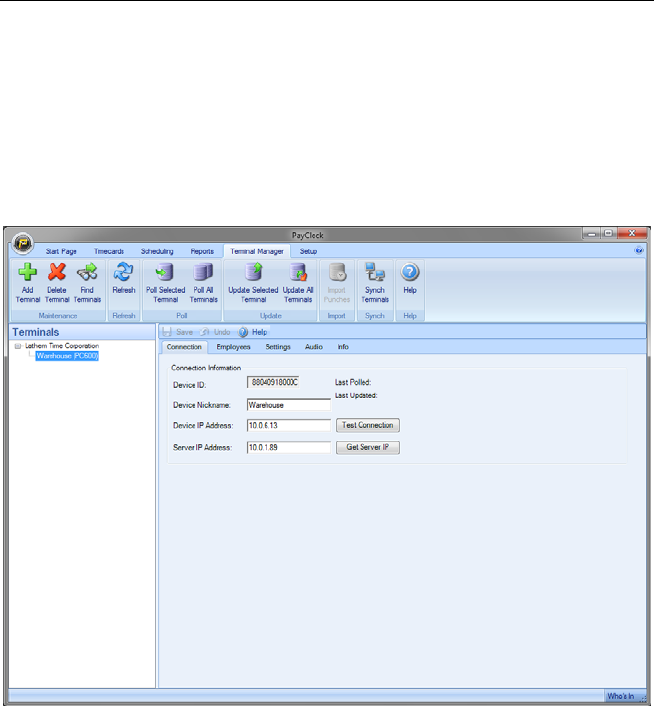
Task: Switch to the Employees tab
Action: point(233,347)
